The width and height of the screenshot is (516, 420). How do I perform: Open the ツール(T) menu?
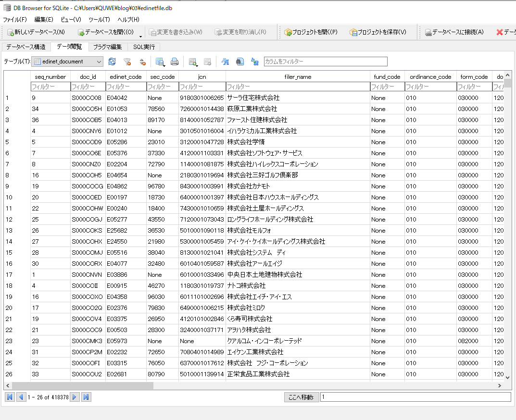pos(99,19)
